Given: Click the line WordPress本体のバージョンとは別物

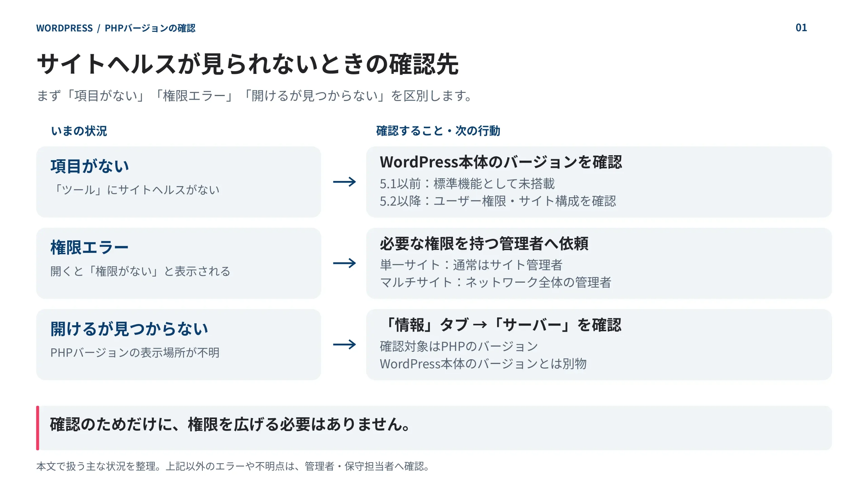Looking at the screenshot, I should (483, 364).
